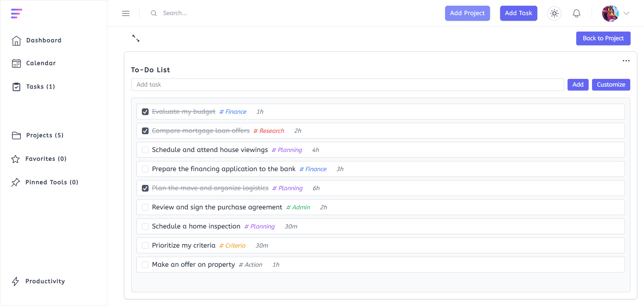Click the 'Back to Project' button
Viewport: 644px width, 306px height.
tap(603, 38)
